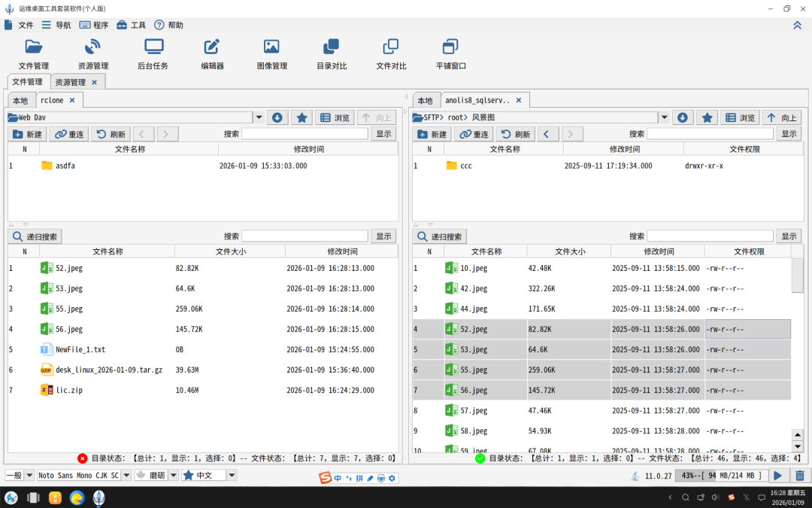
Task: Launch the 目录对比 directory compare tool
Action: pyautogui.click(x=332, y=54)
